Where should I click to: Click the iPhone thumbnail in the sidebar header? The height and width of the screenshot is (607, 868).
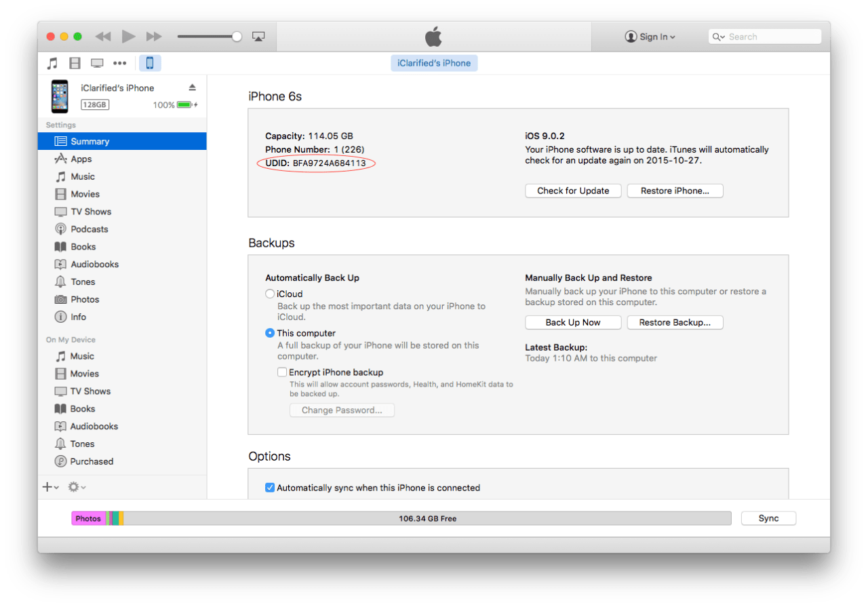pos(59,96)
